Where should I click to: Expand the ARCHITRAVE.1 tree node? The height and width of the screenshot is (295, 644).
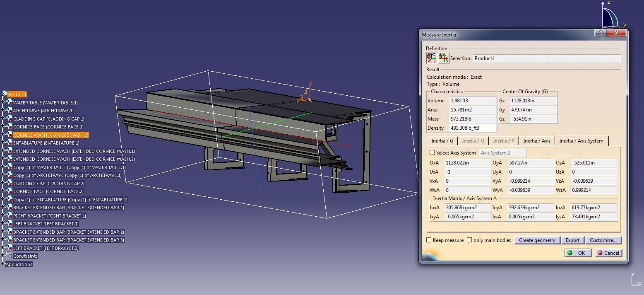[x=3, y=111]
